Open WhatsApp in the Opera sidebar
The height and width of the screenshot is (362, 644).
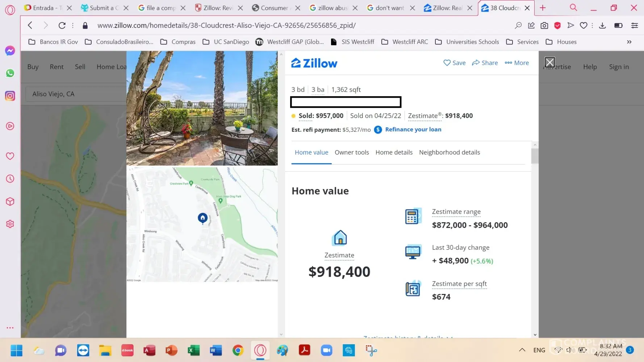click(10, 73)
